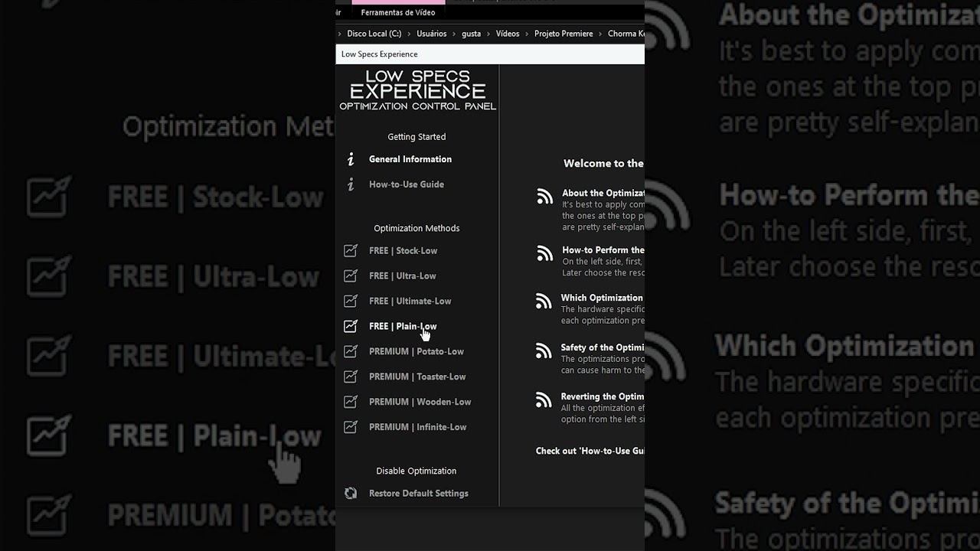Click the 'Safety of the Optimi' heading in the welcome pane
The width and height of the screenshot is (980, 551).
603,347
